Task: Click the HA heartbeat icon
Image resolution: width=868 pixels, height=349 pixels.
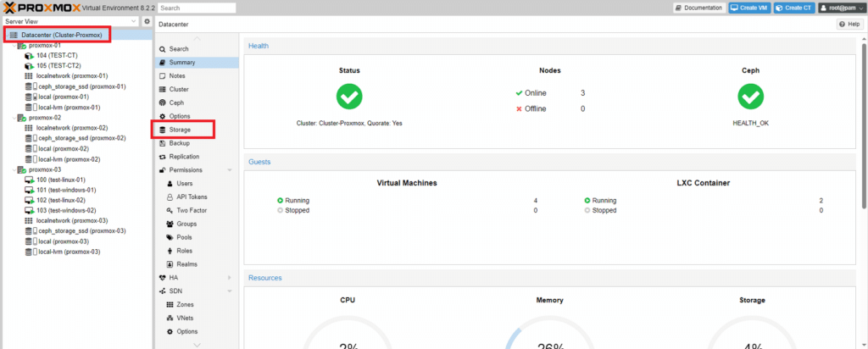Action: coord(162,277)
